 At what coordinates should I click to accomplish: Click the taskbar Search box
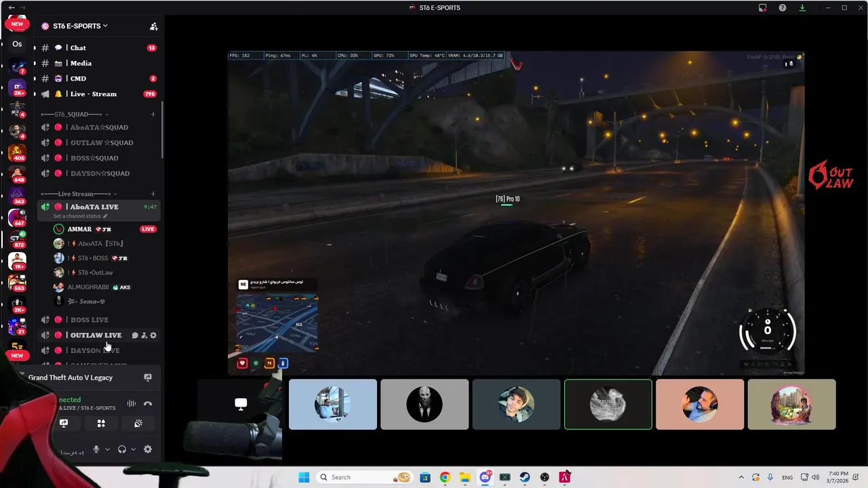pos(365,477)
